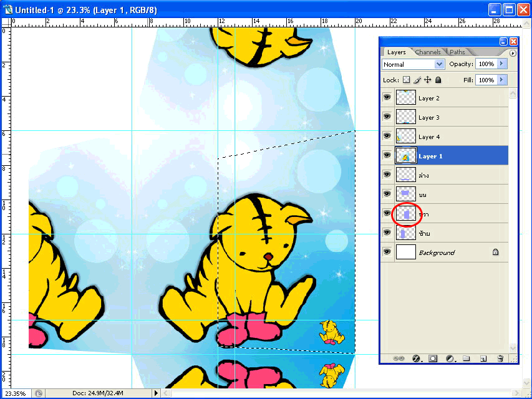This screenshot has height=399, width=532.
Task: Click the ruler origin corner box
Action: click(6, 22)
